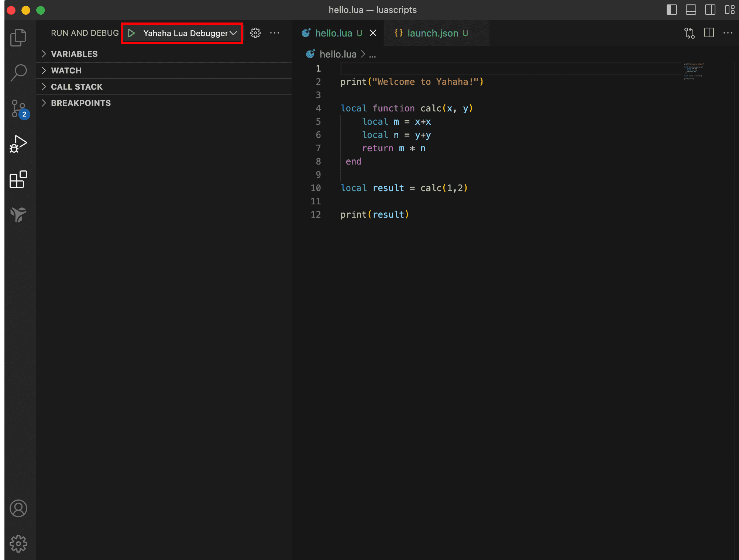Screen dimensions: 739x560
Task: Click the editor minimap preview
Action: point(694,72)
